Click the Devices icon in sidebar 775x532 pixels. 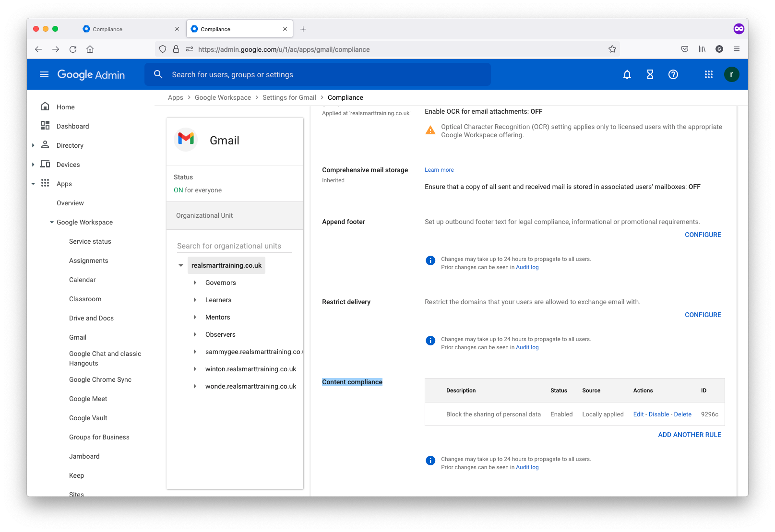tap(45, 164)
